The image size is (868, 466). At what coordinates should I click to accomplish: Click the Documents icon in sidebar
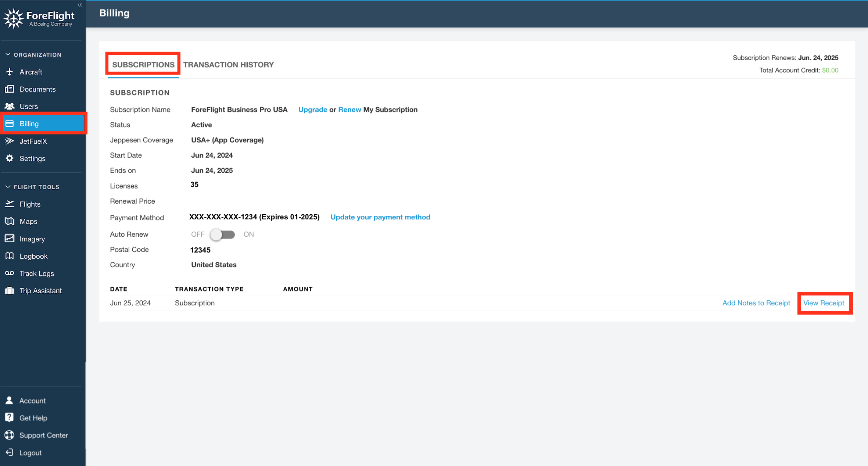(10, 89)
